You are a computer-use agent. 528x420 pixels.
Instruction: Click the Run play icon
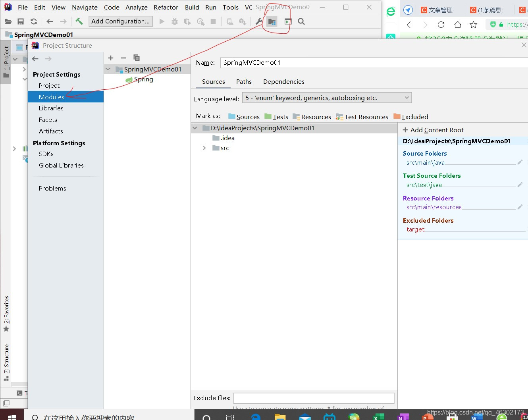click(162, 21)
